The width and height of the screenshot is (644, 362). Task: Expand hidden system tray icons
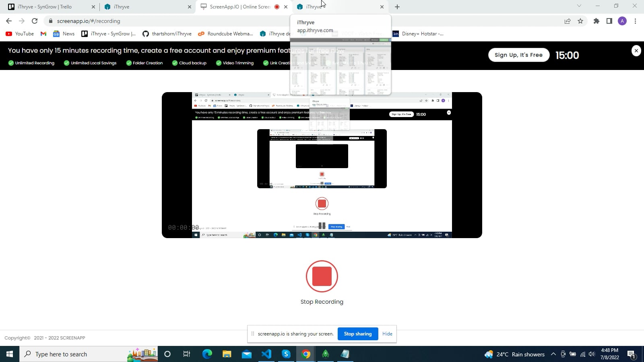coord(553,354)
